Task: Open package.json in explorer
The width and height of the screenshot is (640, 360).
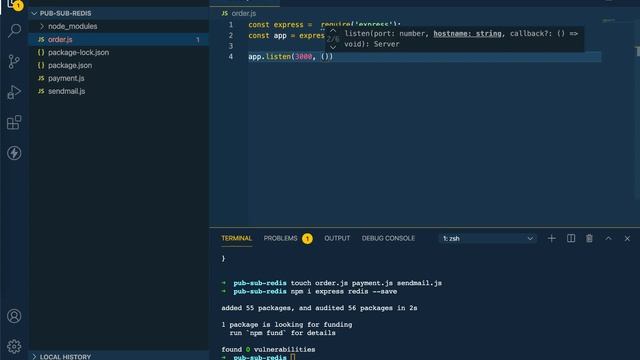Action: coord(118,65)
